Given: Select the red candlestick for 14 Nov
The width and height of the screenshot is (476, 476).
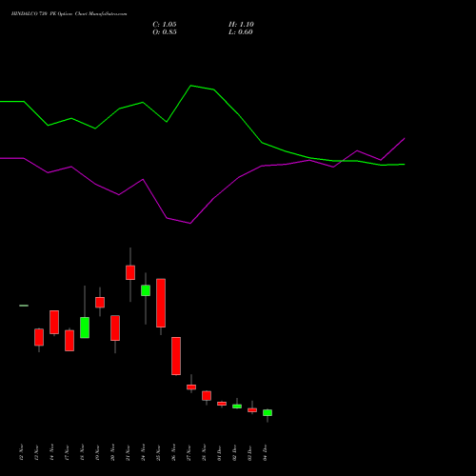Looking at the screenshot, I should tap(54, 322).
